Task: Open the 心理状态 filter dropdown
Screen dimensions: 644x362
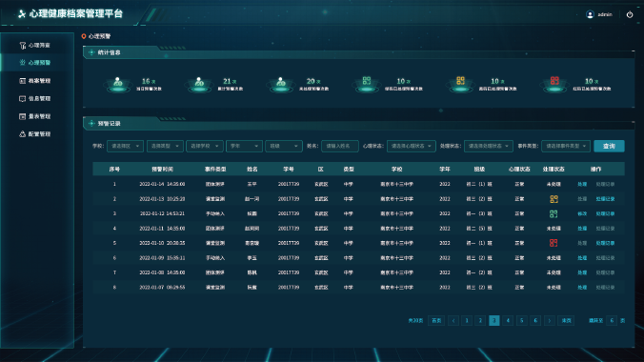Action: pyautogui.click(x=412, y=146)
